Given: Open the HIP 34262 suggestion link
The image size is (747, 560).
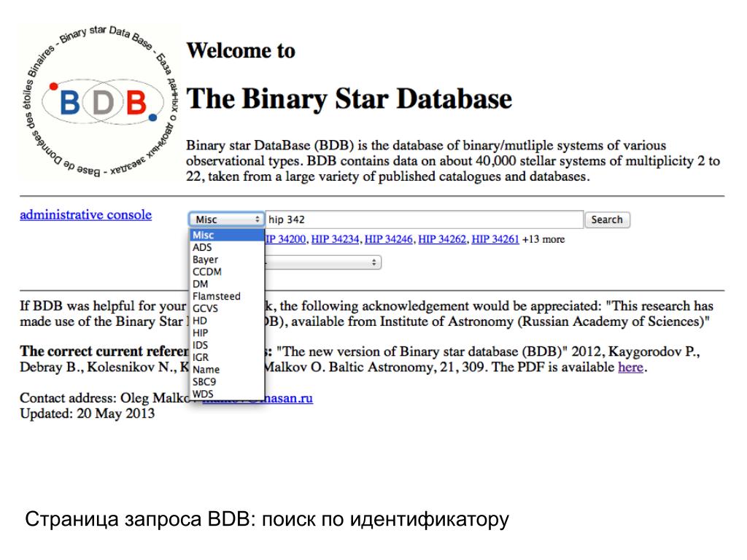Looking at the screenshot, I should tap(441, 239).
